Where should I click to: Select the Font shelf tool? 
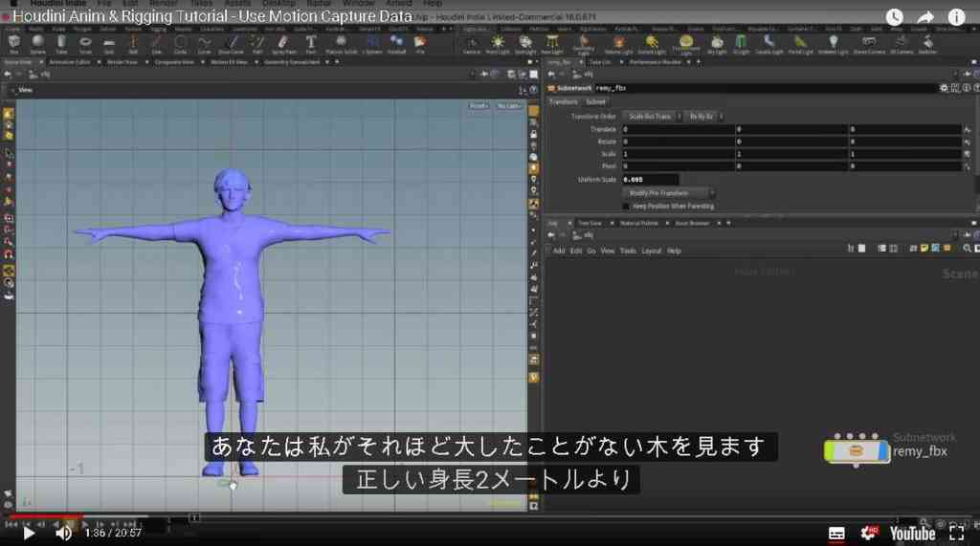pos(311,44)
